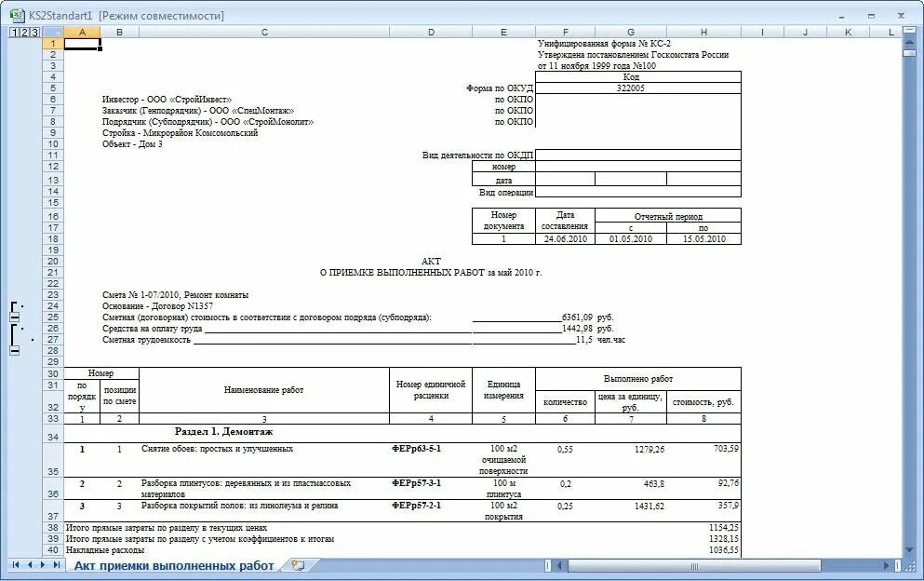Select the rate code ФЕРр57-2-1

pos(416,506)
